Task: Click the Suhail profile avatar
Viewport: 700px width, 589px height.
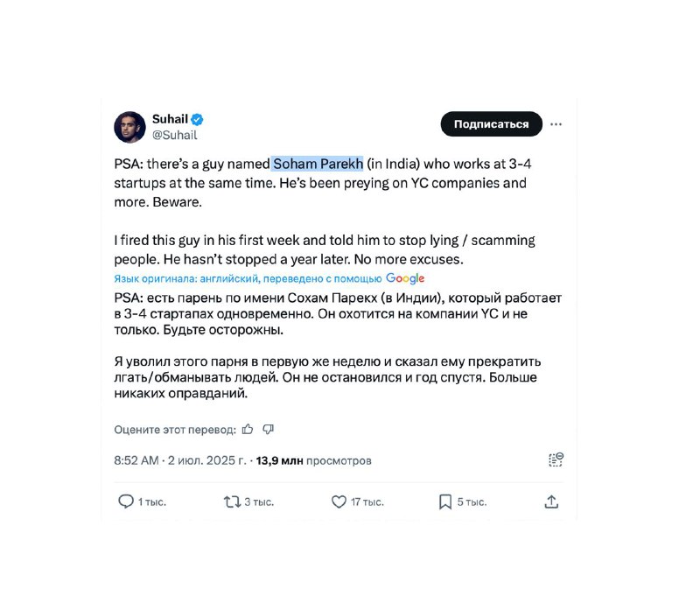Action: click(129, 127)
